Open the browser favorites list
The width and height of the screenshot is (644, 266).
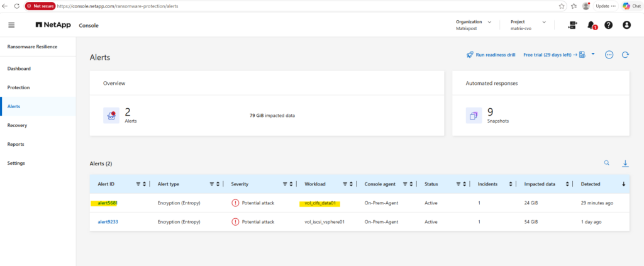(574, 6)
